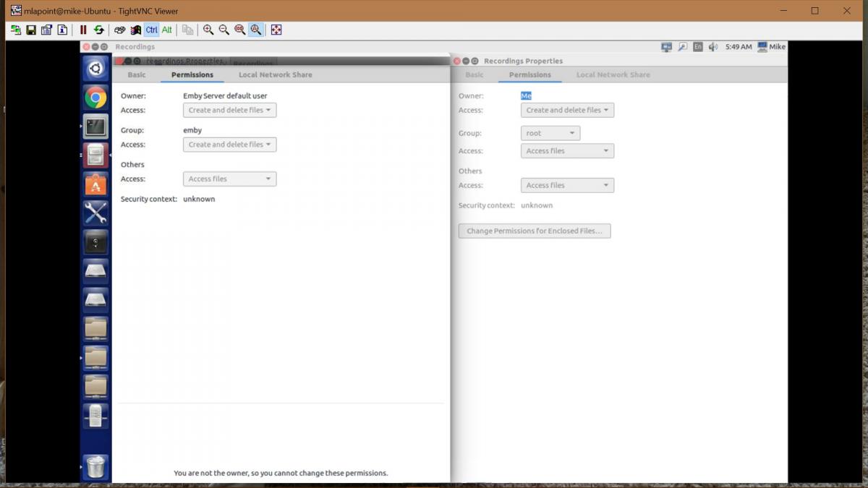Click the Refresh screen toolbar icon
Viewport: 868px width, 488px height.
[x=99, y=30]
